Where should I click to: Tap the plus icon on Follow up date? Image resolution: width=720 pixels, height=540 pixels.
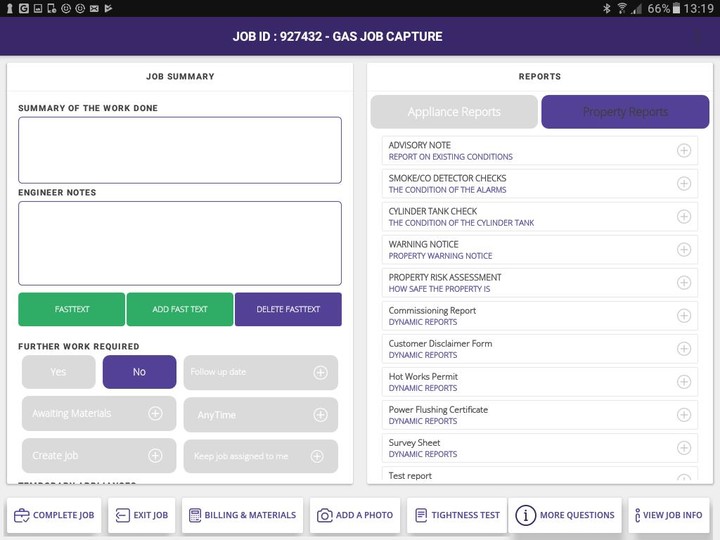click(320, 372)
